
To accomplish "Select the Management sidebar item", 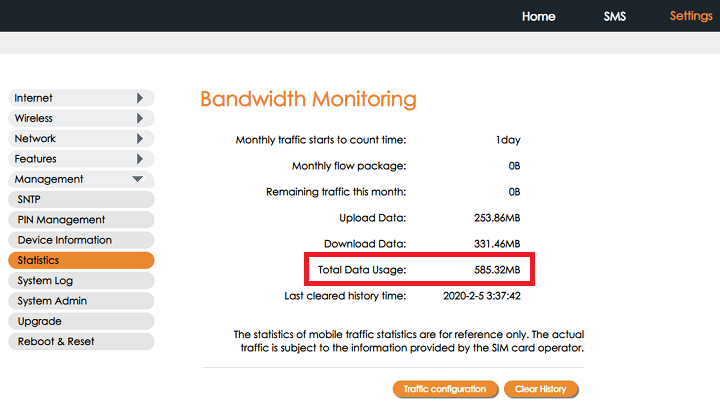I will [81, 179].
